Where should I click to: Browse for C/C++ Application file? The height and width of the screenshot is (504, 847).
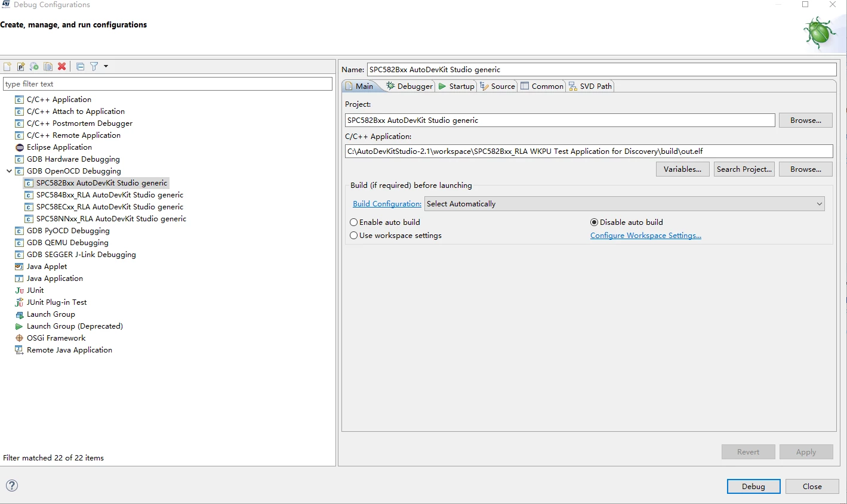[x=806, y=169]
